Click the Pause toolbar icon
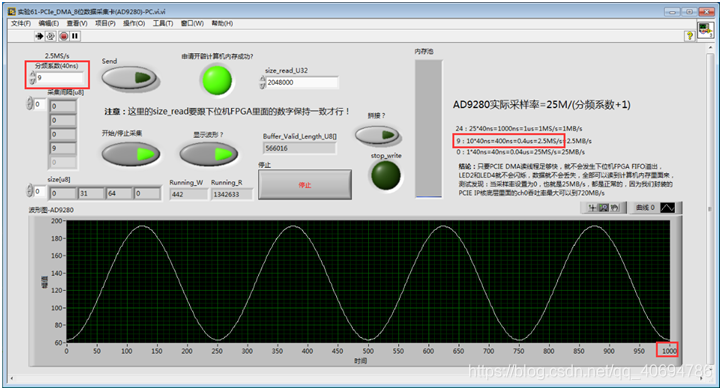This screenshot has width=722, height=390. click(x=75, y=36)
